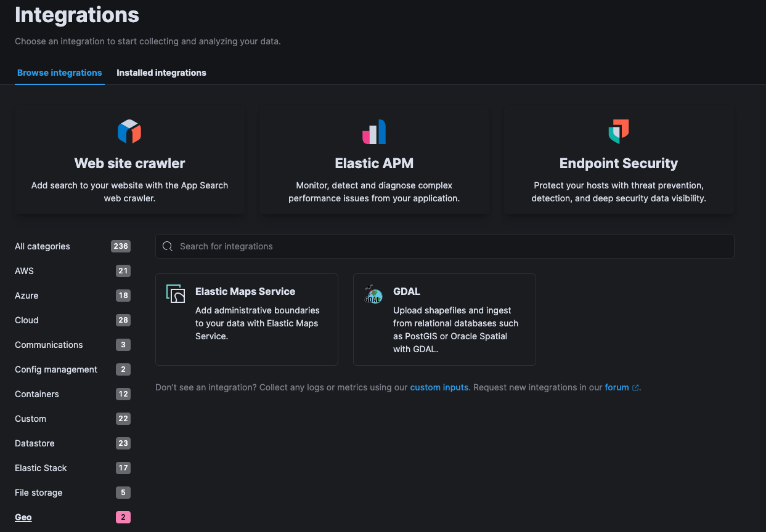Click the search magnifier icon
The image size is (766, 532).
pyautogui.click(x=168, y=246)
